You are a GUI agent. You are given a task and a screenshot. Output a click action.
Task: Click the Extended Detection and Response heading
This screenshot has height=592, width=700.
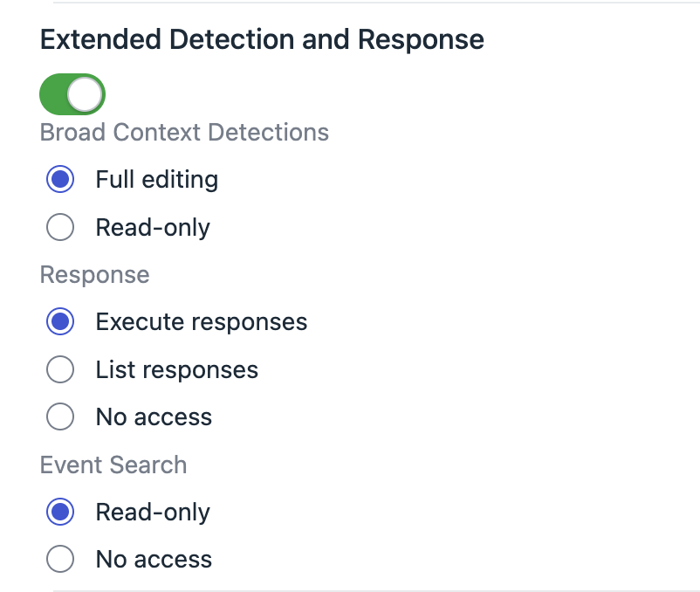(x=262, y=39)
